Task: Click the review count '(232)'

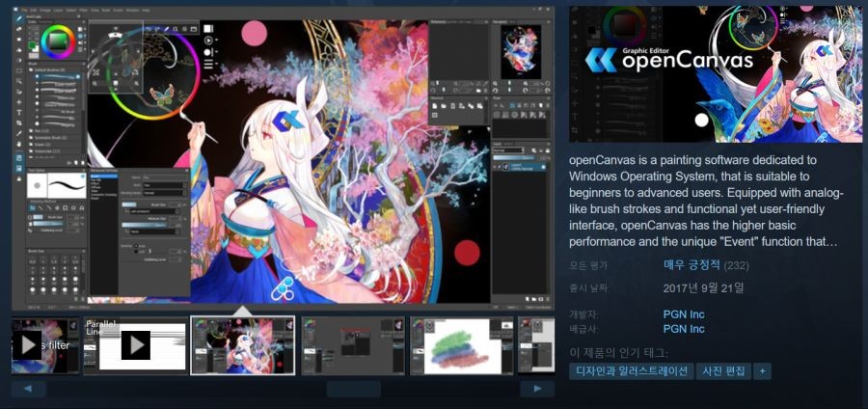Action: click(736, 265)
